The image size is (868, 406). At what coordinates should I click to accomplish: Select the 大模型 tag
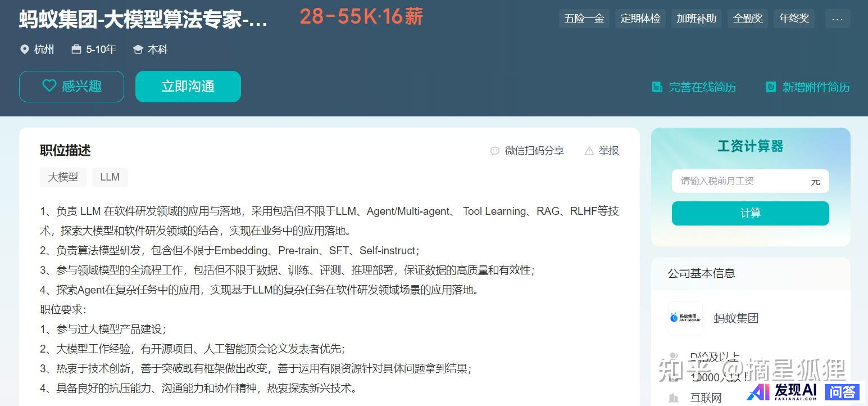pos(63,177)
